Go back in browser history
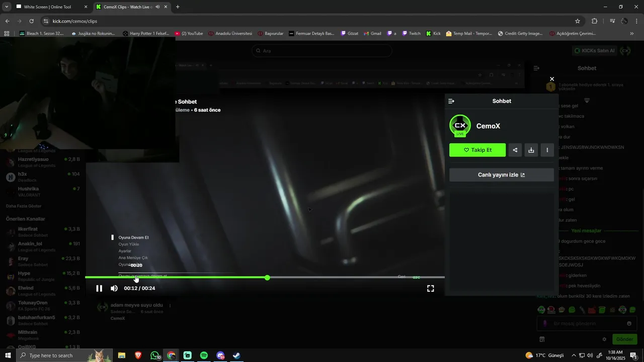 click(7, 21)
